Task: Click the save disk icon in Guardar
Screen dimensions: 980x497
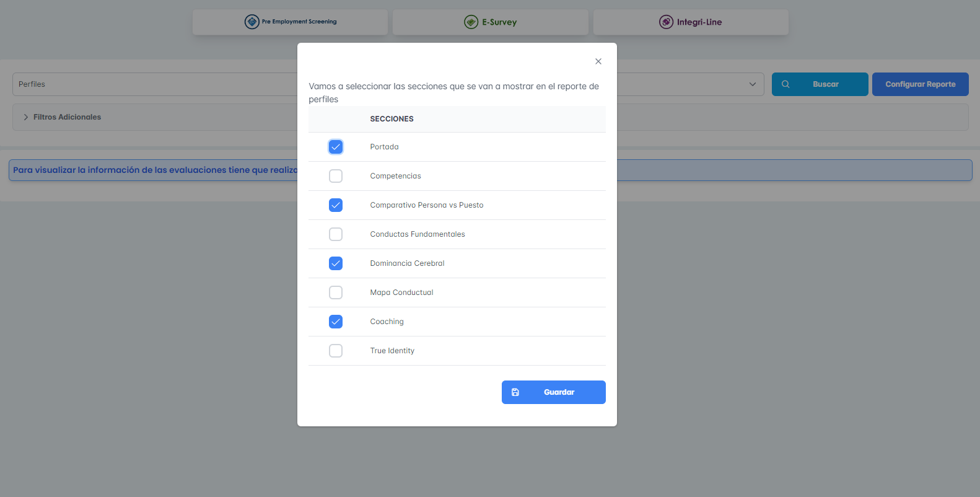Action: [x=515, y=392]
